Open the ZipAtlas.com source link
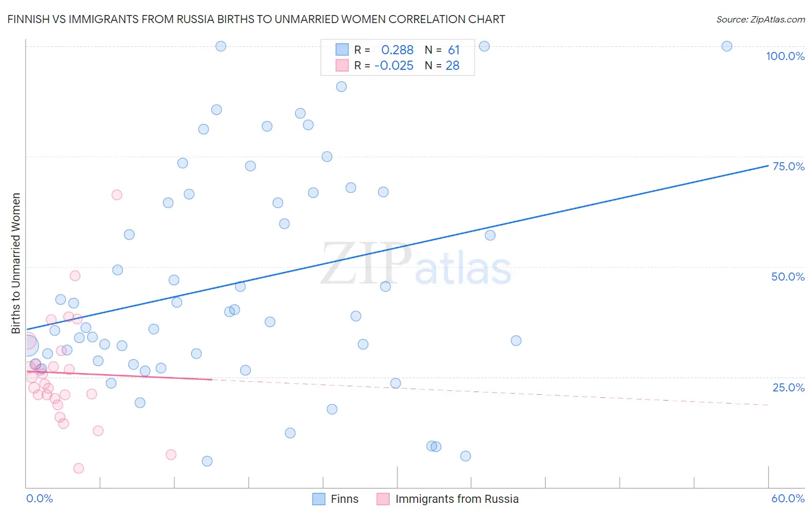This screenshot has height=515, width=812. click(x=760, y=19)
